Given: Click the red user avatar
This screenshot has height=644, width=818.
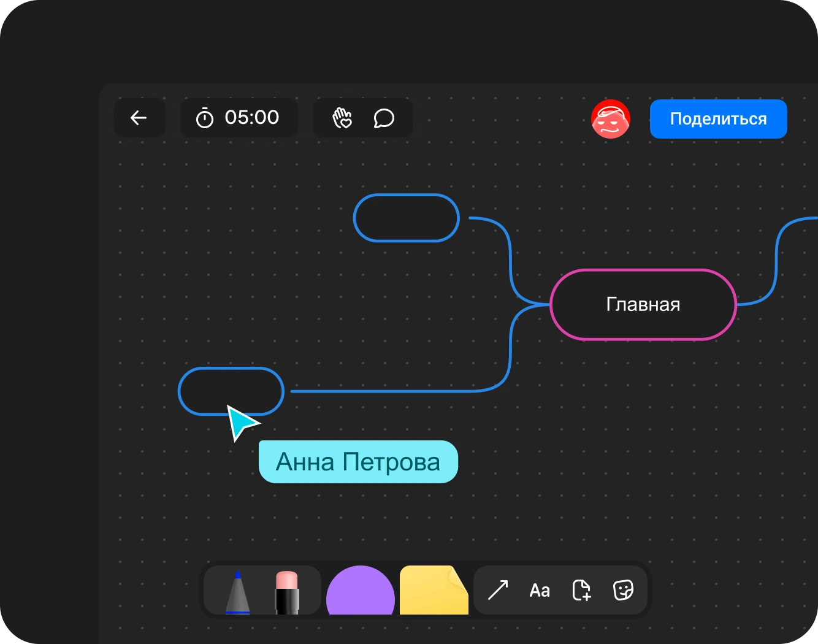Looking at the screenshot, I should 610,119.
